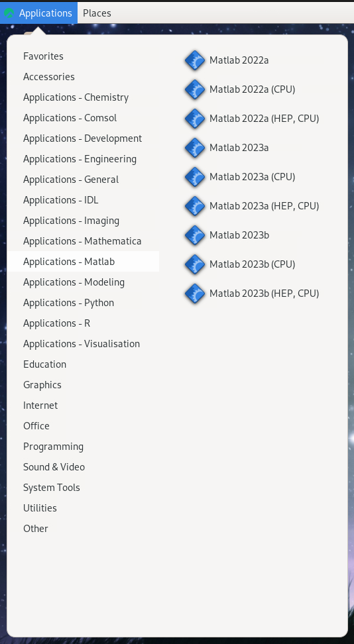Launch Matlab 2023b icon

[x=195, y=235]
